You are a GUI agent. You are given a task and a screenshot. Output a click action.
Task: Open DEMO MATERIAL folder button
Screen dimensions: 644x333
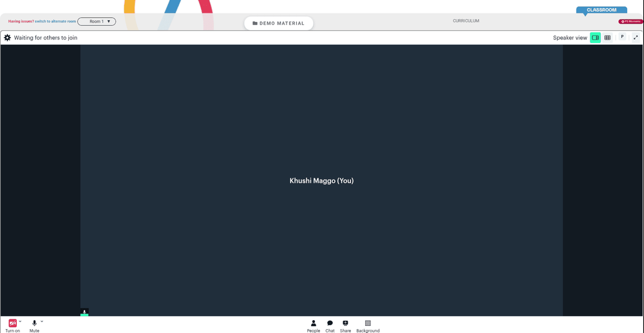click(x=278, y=23)
